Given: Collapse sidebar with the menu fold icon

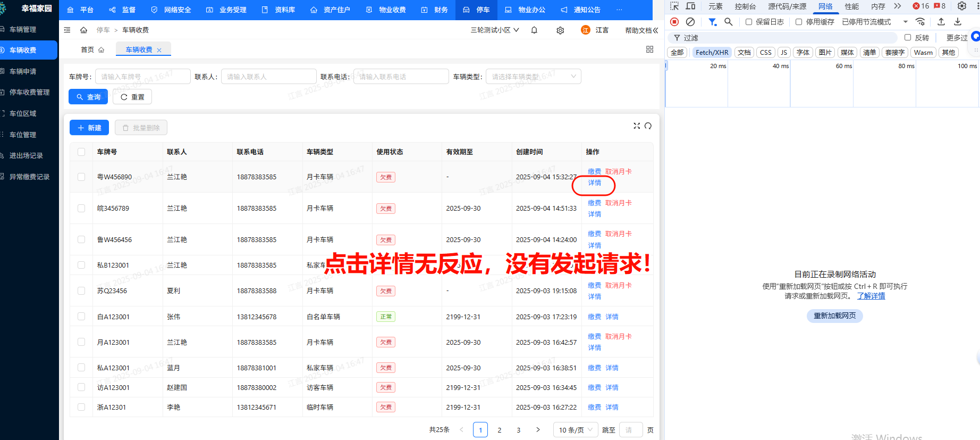Looking at the screenshot, I should (x=67, y=30).
